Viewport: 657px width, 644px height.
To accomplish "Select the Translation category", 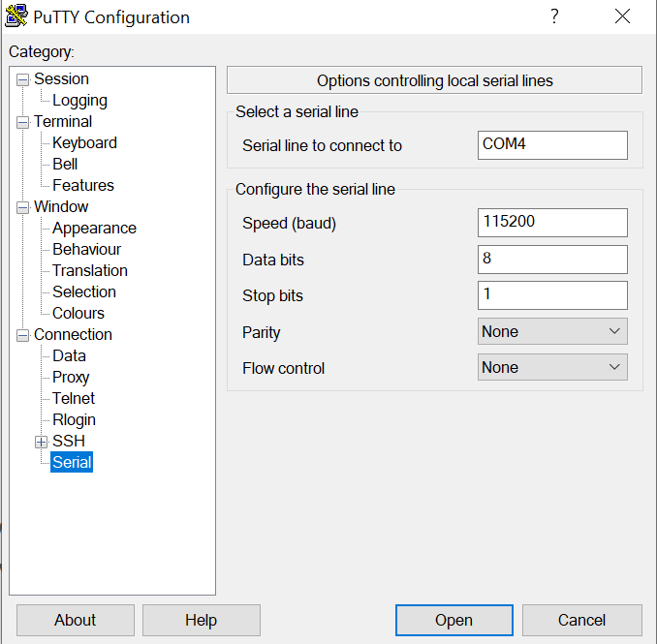I will (90, 270).
